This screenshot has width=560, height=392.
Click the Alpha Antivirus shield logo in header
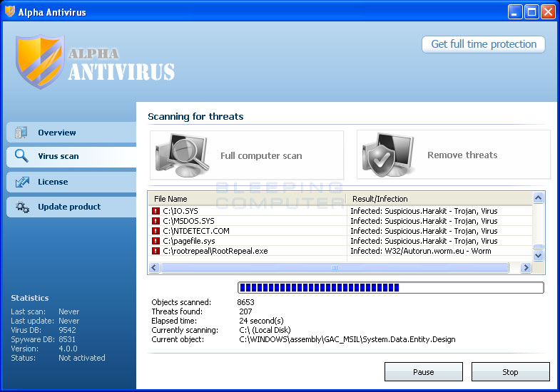(40, 61)
